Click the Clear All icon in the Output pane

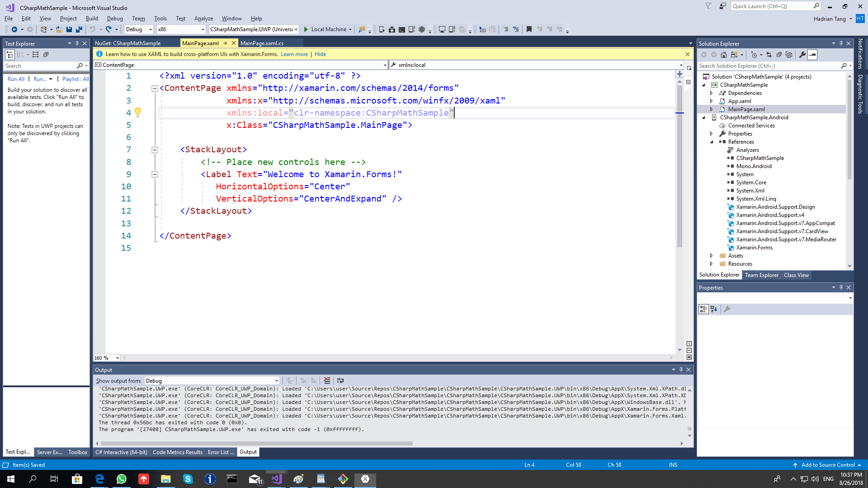pos(327,380)
